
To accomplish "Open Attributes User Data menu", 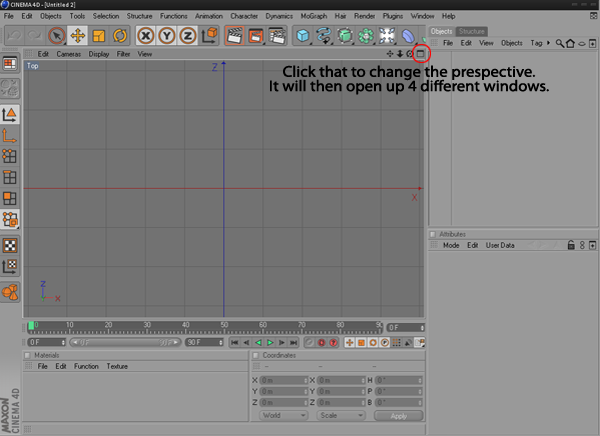I will [x=500, y=245].
